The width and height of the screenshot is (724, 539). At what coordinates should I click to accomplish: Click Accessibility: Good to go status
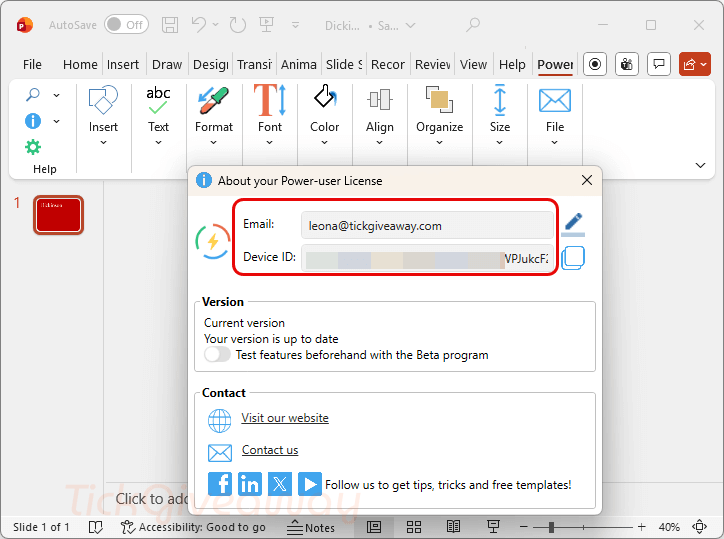click(193, 527)
